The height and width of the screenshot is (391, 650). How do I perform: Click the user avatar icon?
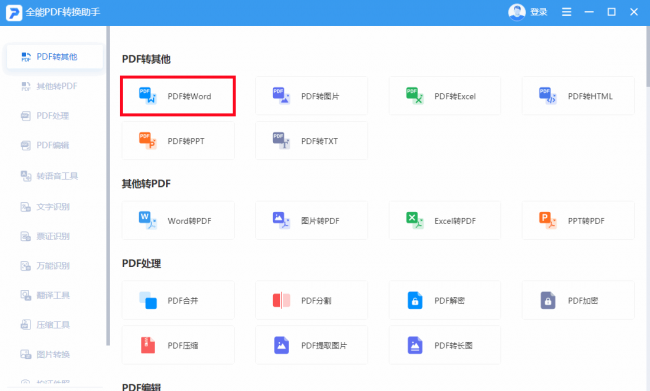tap(517, 12)
